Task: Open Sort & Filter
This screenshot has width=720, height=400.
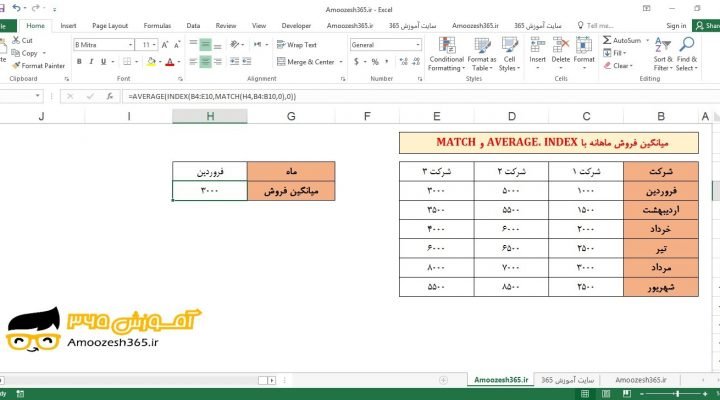Action: point(663,54)
